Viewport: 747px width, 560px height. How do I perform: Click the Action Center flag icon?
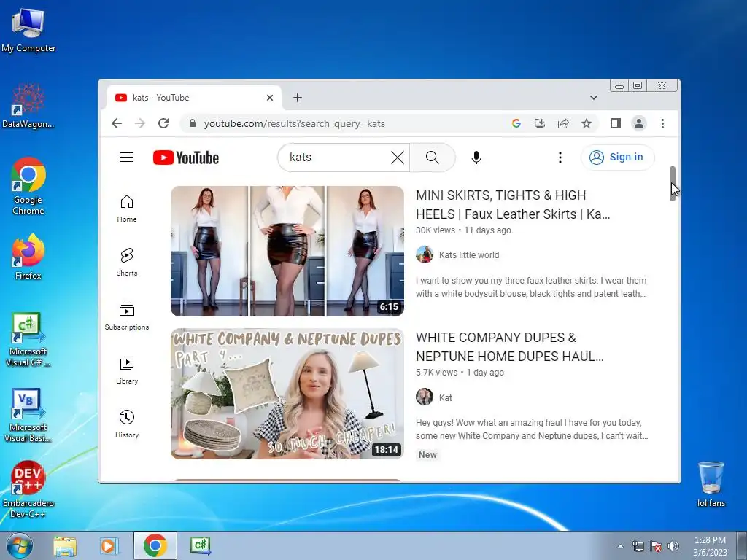656,546
